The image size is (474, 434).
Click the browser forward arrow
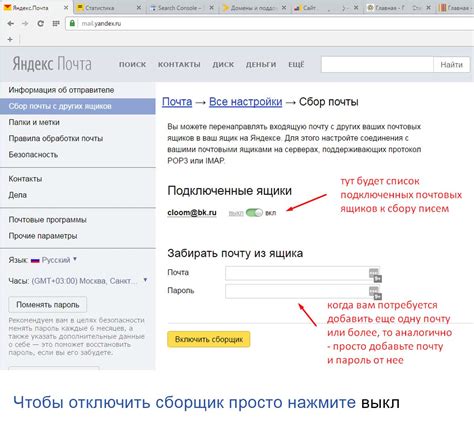[25, 24]
